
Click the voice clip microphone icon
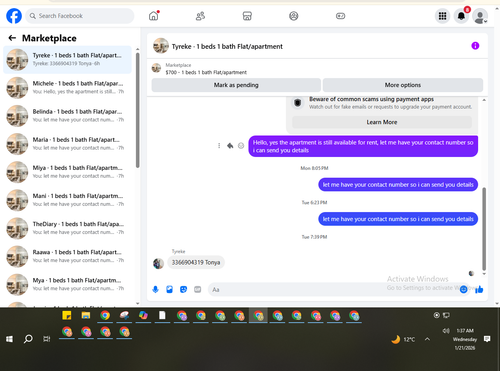point(155,289)
